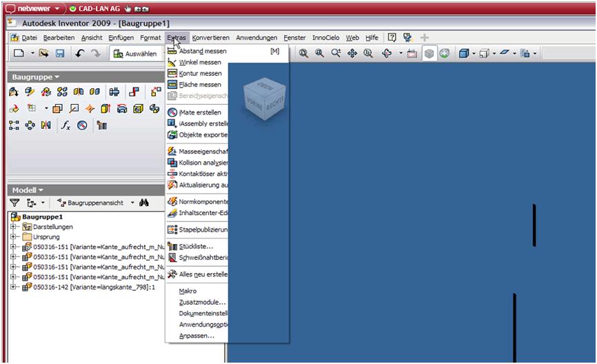Click the New document icon
Screen dimensions: 597x364
[x=19, y=53]
